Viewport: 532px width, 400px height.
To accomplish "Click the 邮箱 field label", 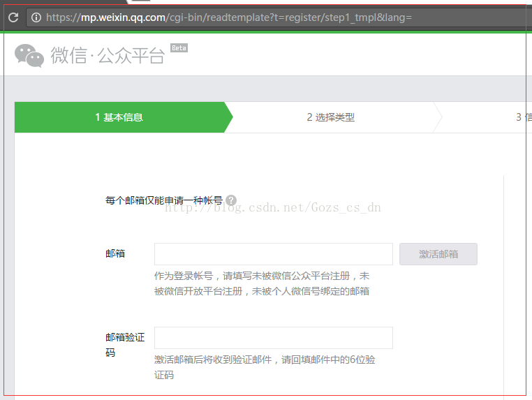I will pyautogui.click(x=115, y=253).
